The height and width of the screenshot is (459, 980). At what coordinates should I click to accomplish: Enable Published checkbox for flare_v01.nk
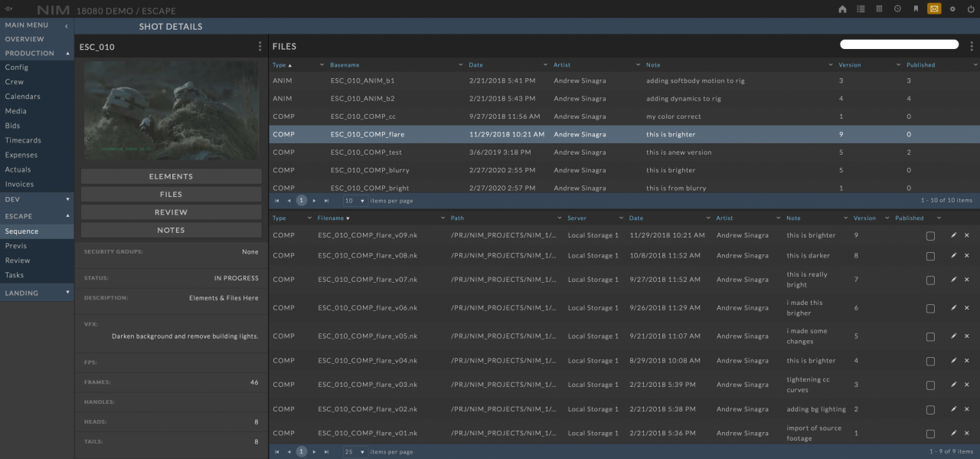pyautogui.click(x=930, y=434)
